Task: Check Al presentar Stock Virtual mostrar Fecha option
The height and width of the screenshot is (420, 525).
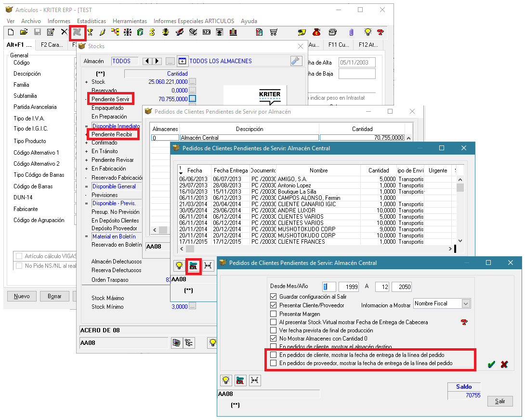Action: [274, 322]
